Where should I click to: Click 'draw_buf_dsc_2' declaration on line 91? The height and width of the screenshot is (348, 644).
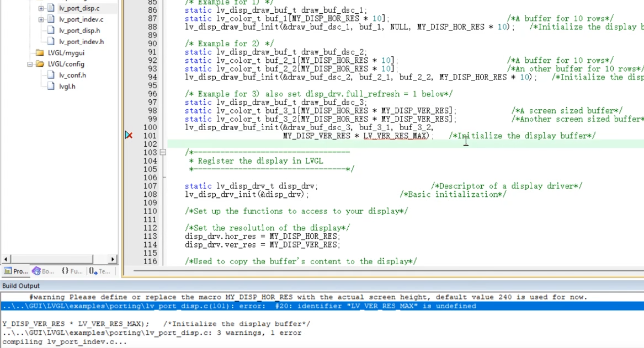click(x=276, y=52)
